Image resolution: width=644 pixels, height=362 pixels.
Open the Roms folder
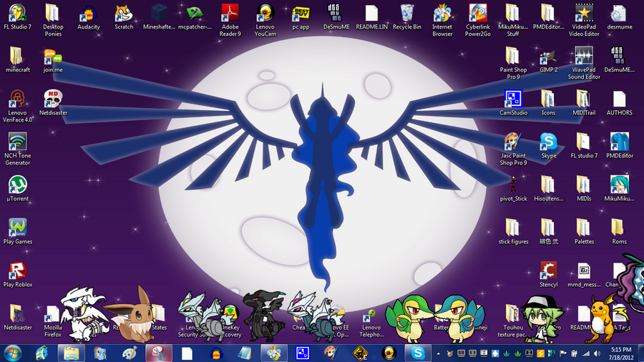(x=620, y=232)
